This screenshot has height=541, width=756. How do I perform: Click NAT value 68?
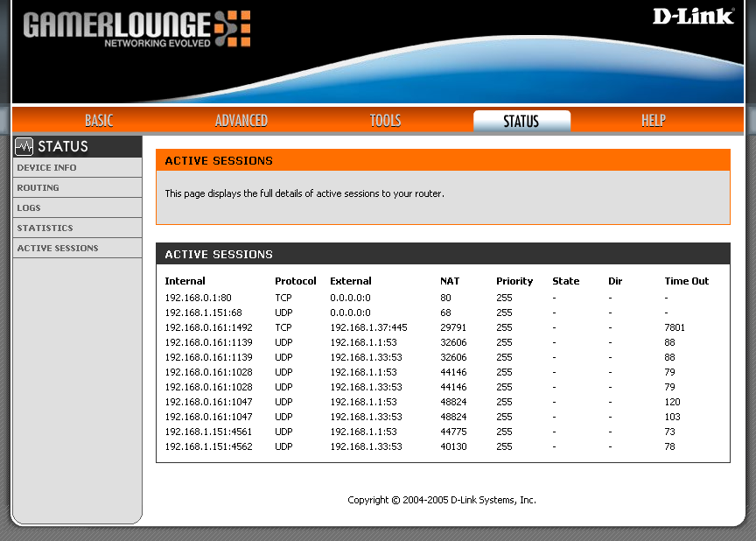click(445, 313)
